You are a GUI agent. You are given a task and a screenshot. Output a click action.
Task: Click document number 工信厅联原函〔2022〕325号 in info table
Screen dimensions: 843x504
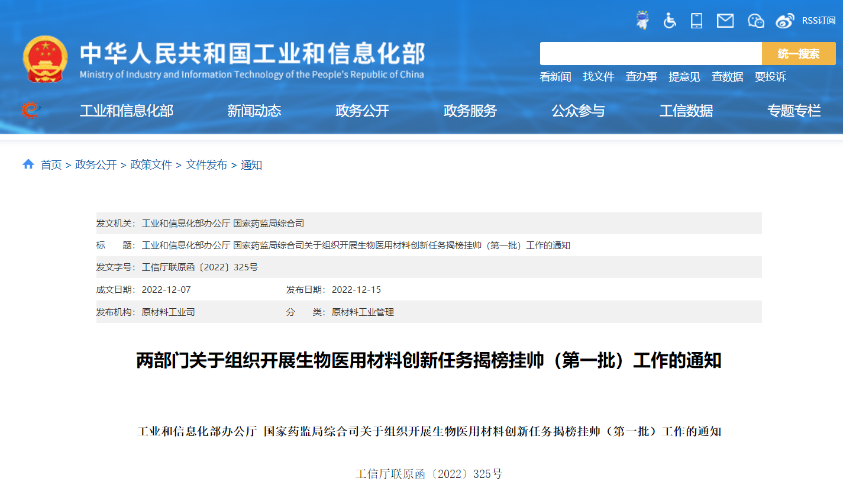200,267
